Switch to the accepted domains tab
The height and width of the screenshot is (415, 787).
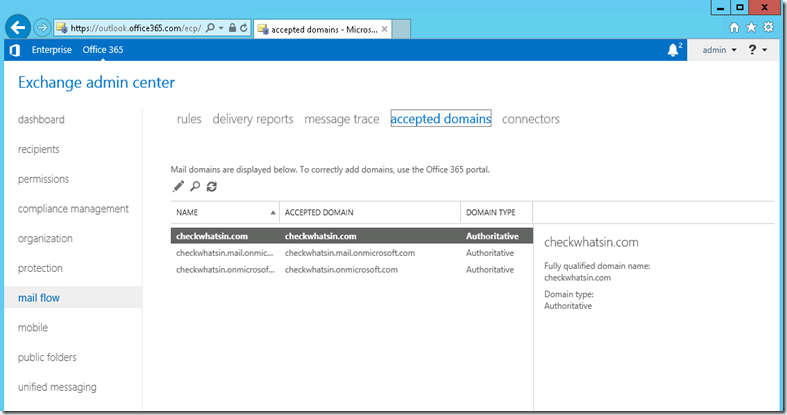[x=441, y=119]
